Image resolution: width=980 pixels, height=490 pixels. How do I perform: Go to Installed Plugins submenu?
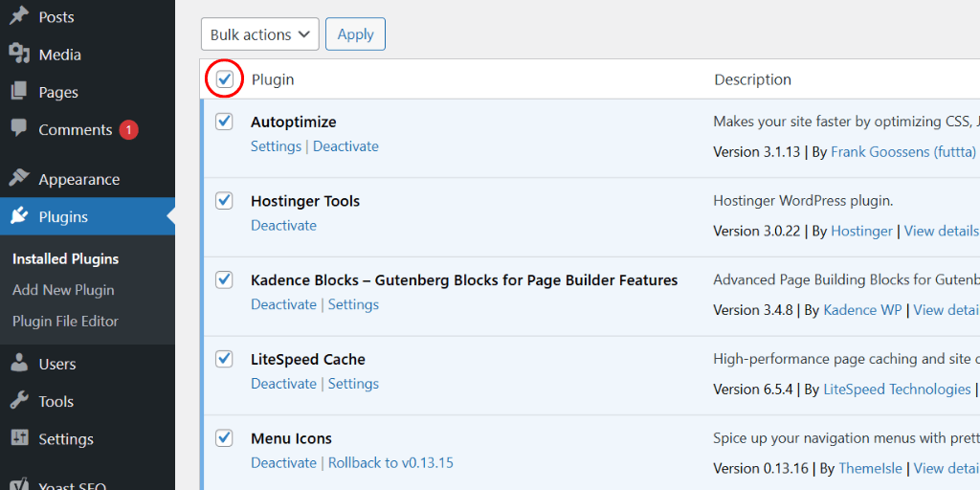pos(66,258)
